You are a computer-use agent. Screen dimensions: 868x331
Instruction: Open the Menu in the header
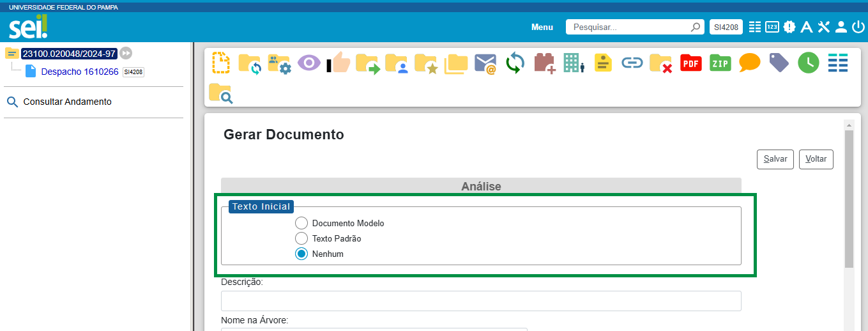pos(542,27)
